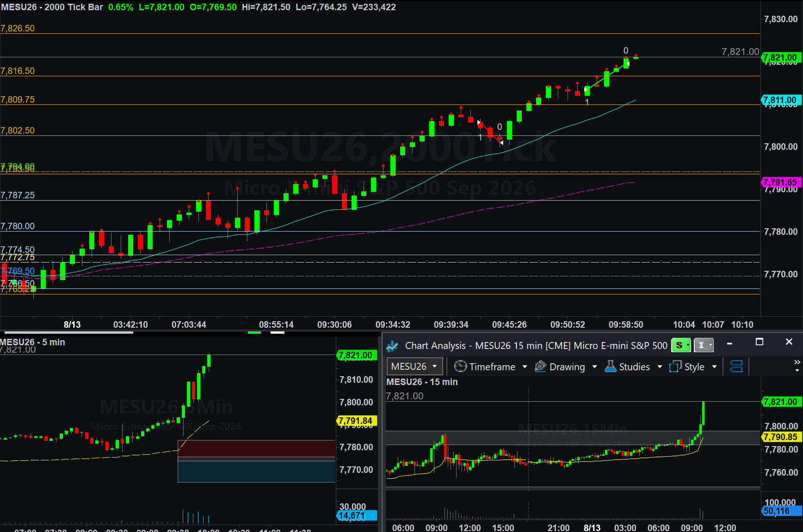Click the 7,774.50 price level label
Viewport: 803px width, 532px height.
click(x=18, y=250)
